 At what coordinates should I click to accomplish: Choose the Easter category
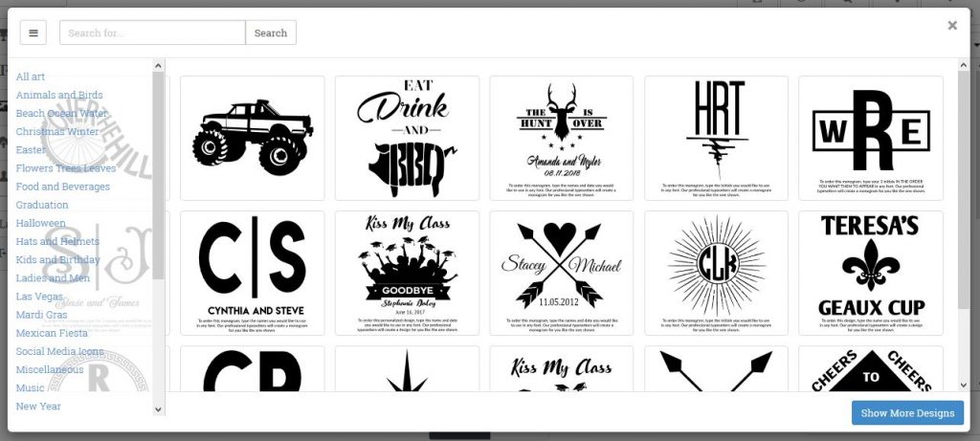click(30, 150)
